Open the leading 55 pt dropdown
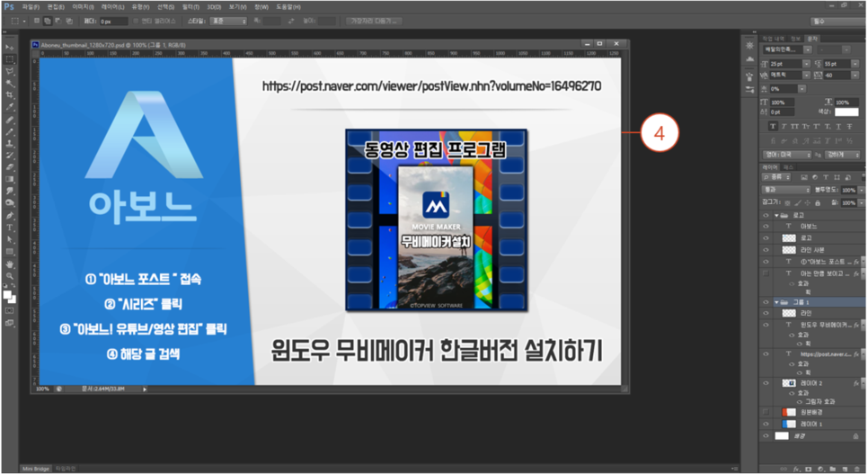This screenshot has height=474, width=868. click(855, 64)
